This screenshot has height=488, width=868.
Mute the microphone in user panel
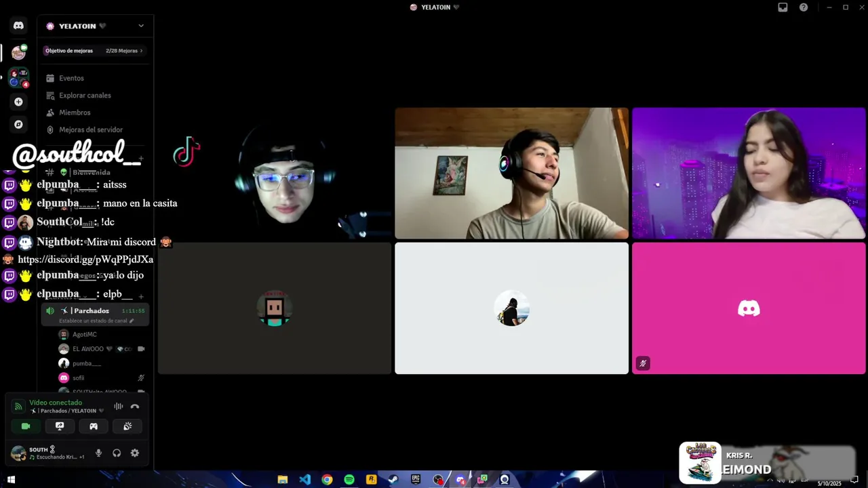click(98, 453)
